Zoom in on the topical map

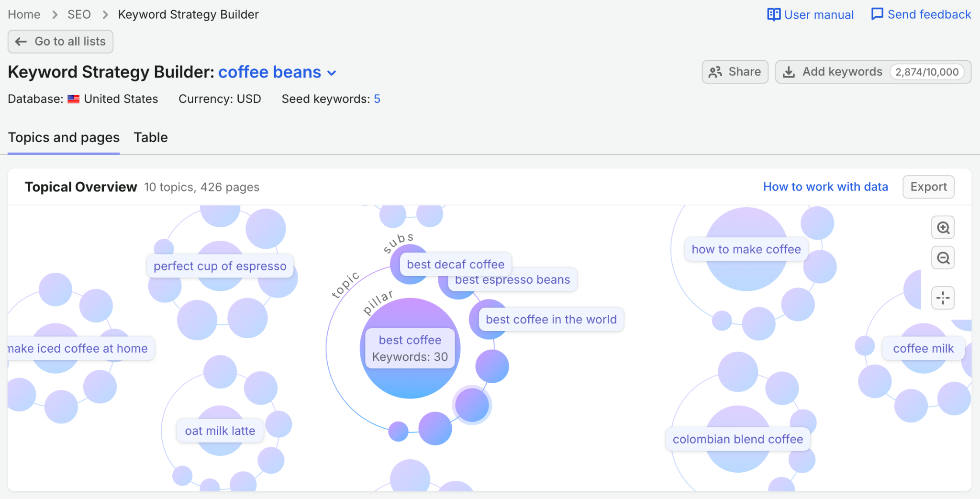coord(943,228)
